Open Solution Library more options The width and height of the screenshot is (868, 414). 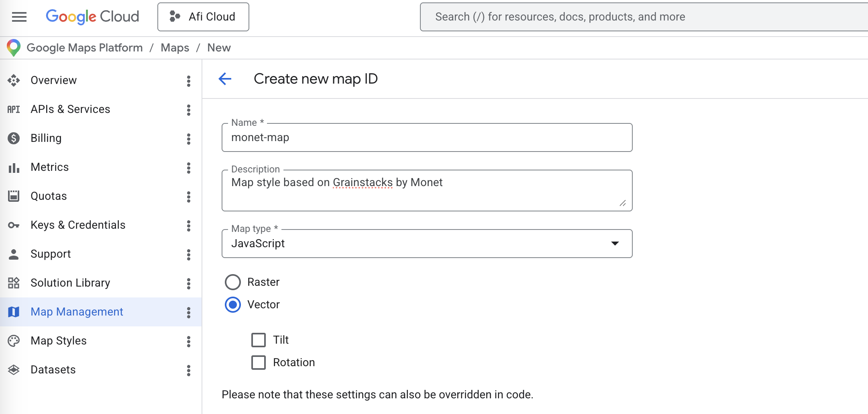coord(188,283)
